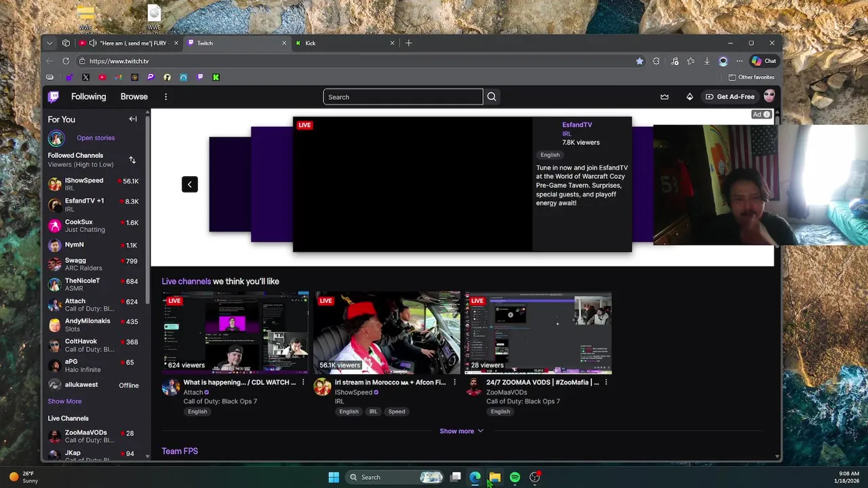Open browser settings three-dot menu
The image size is (868, 488).
click(739, 61)
